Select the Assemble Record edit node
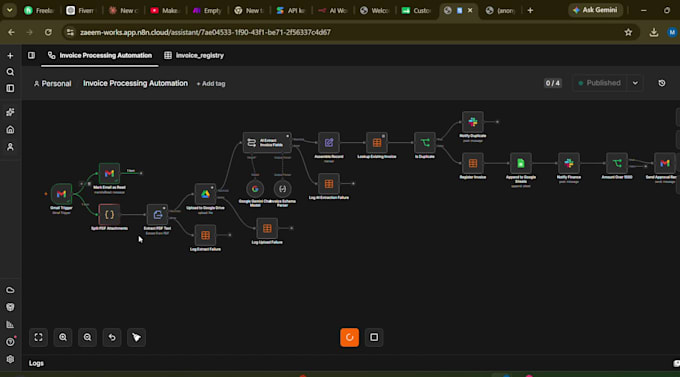 [329, 142]
